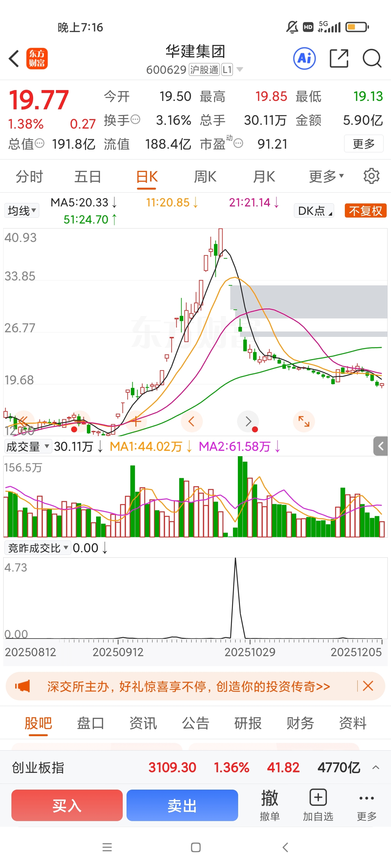Tap the share export icon
The image size is (391, 868).
click(x=339, y=58)
